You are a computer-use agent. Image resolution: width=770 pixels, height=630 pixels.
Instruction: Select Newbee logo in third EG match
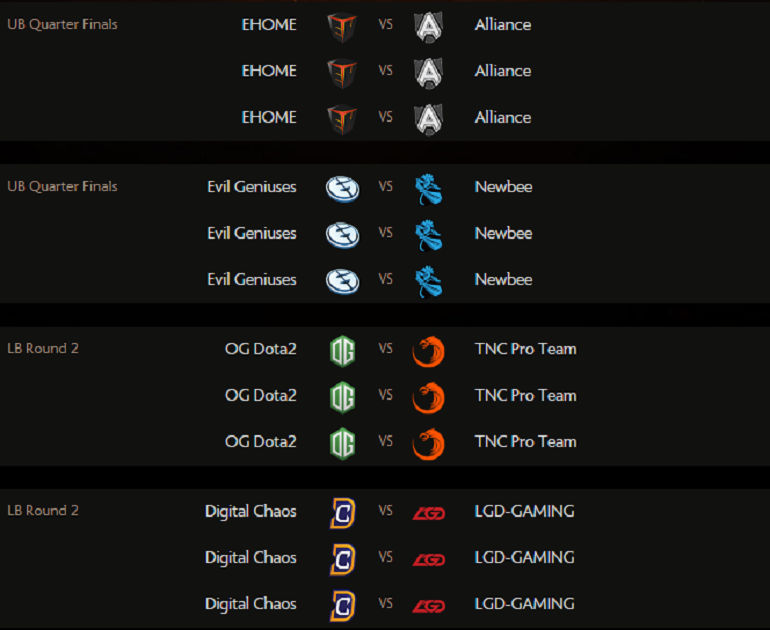pos(429,281)
